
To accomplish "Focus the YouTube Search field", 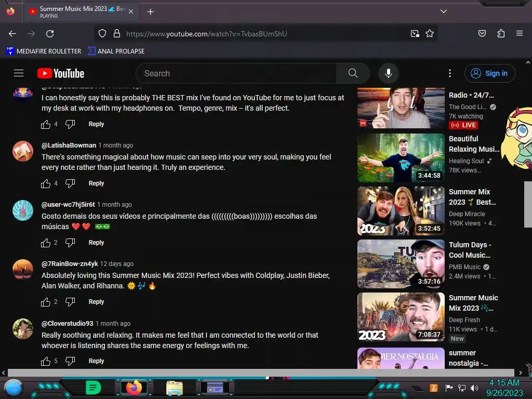I will 236,73.
